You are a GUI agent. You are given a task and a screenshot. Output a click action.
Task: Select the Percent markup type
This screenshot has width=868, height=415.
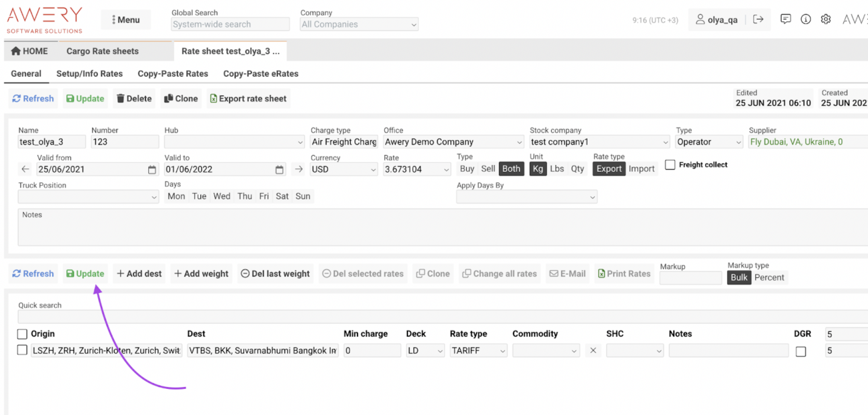[769, 278]
